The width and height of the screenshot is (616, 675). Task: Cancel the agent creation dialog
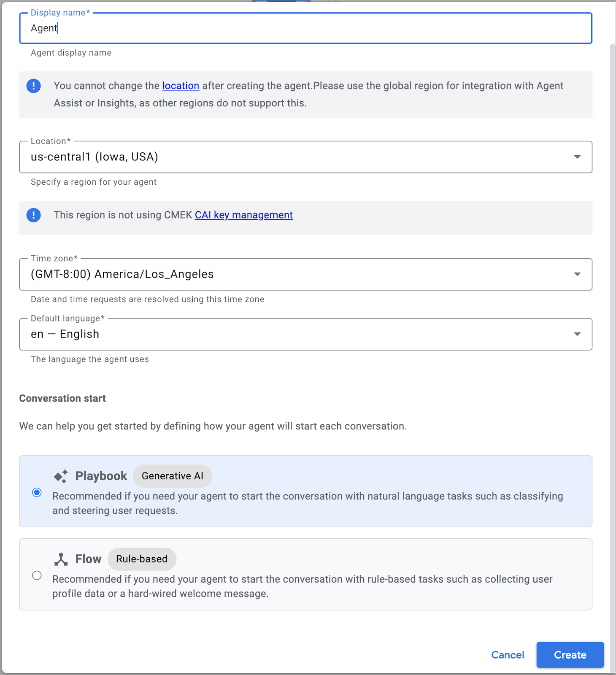click(508, 655)
